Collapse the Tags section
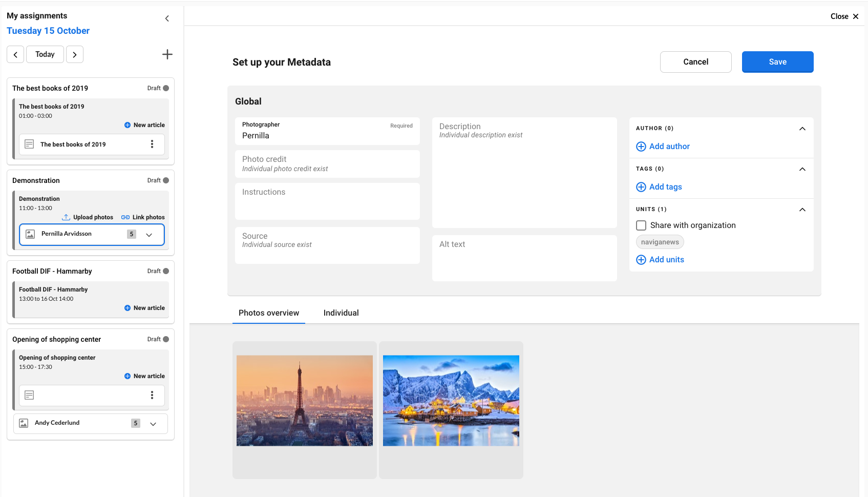This screenshot has height=497, width=868. tap(802, 169)
